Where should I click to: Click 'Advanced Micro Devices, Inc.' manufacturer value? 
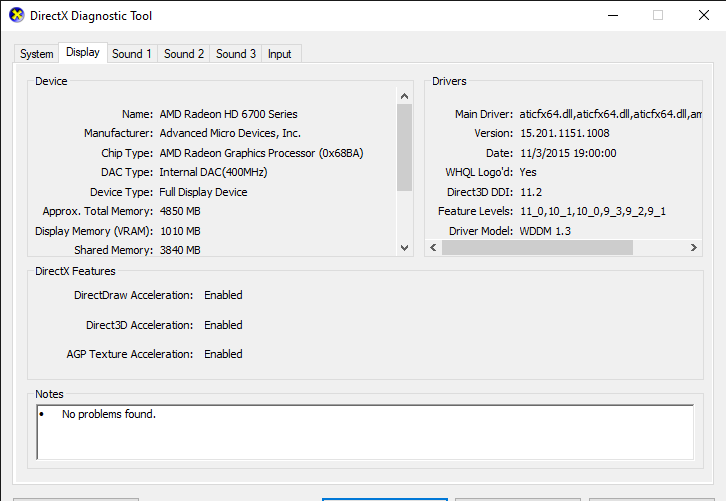[230, 133]
